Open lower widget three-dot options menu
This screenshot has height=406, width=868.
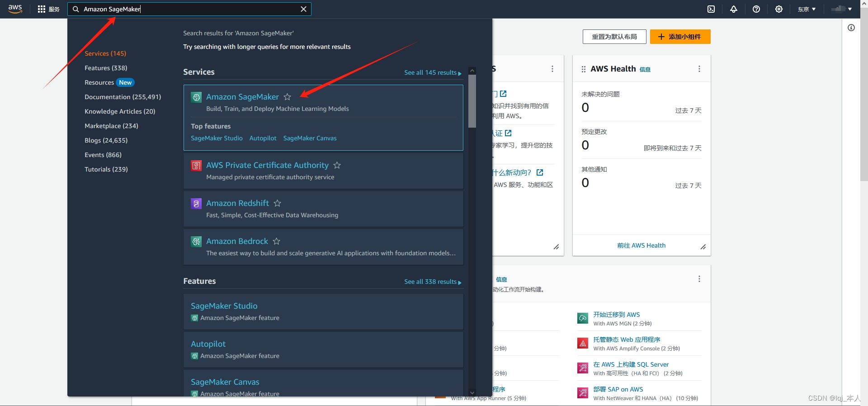699,279
